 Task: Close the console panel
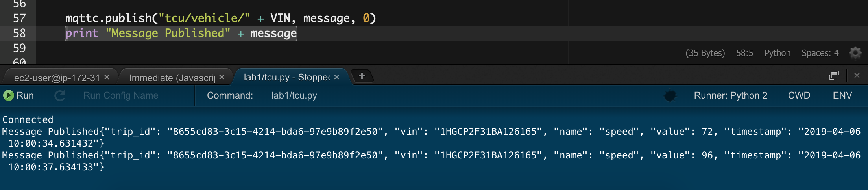(857, 75)
